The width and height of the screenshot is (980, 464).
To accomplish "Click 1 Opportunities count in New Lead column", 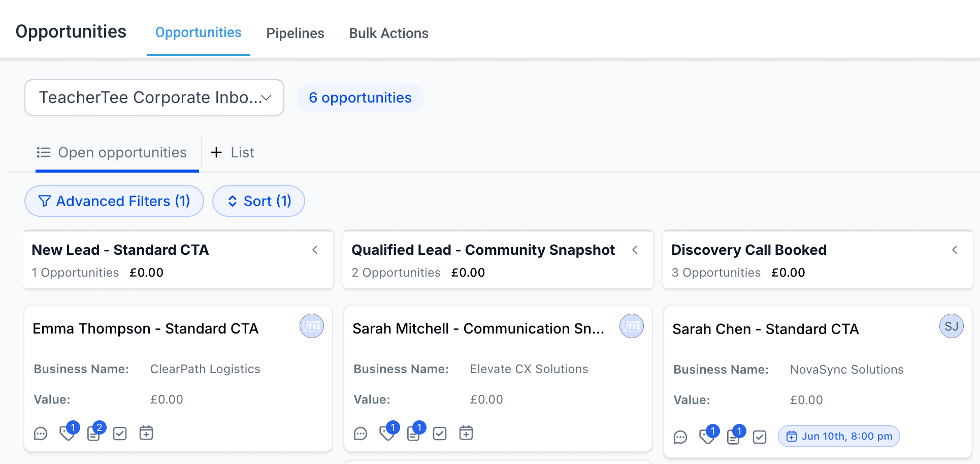I will 75,273.
